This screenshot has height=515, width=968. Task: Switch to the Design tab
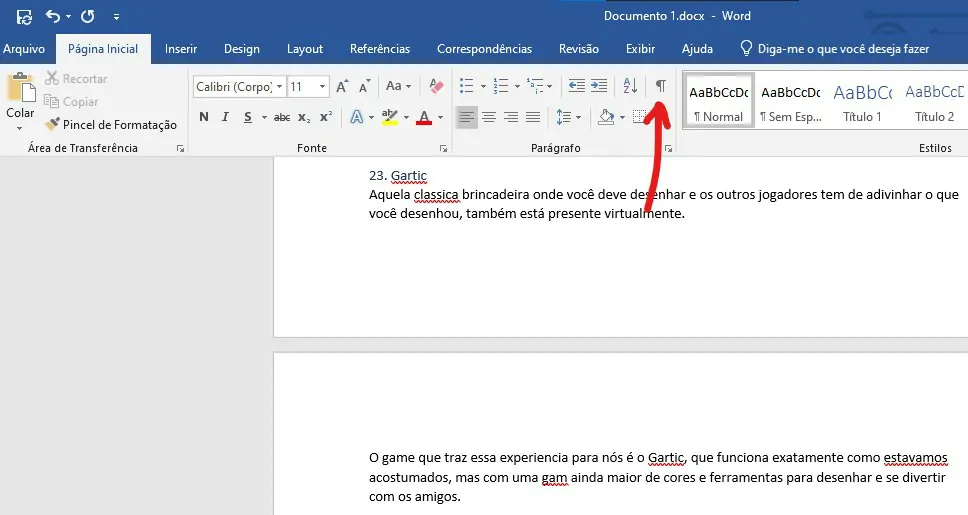pos(241,49)
